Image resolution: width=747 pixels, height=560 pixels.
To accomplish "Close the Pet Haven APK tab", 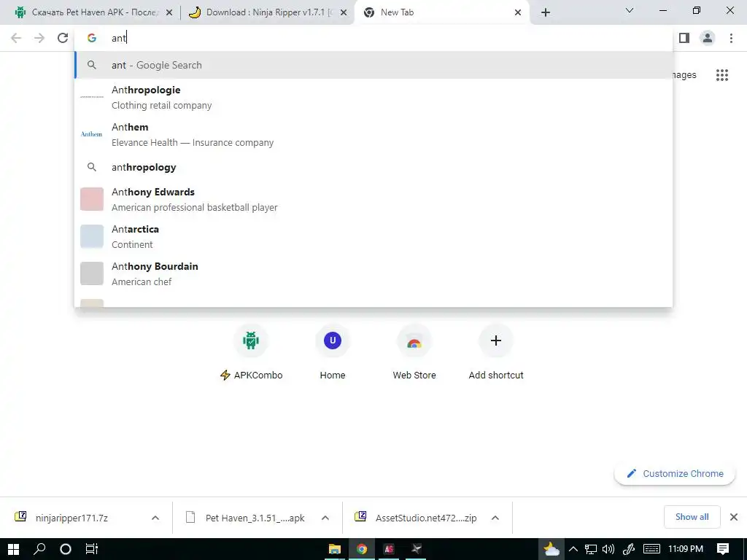I will 169,12.
